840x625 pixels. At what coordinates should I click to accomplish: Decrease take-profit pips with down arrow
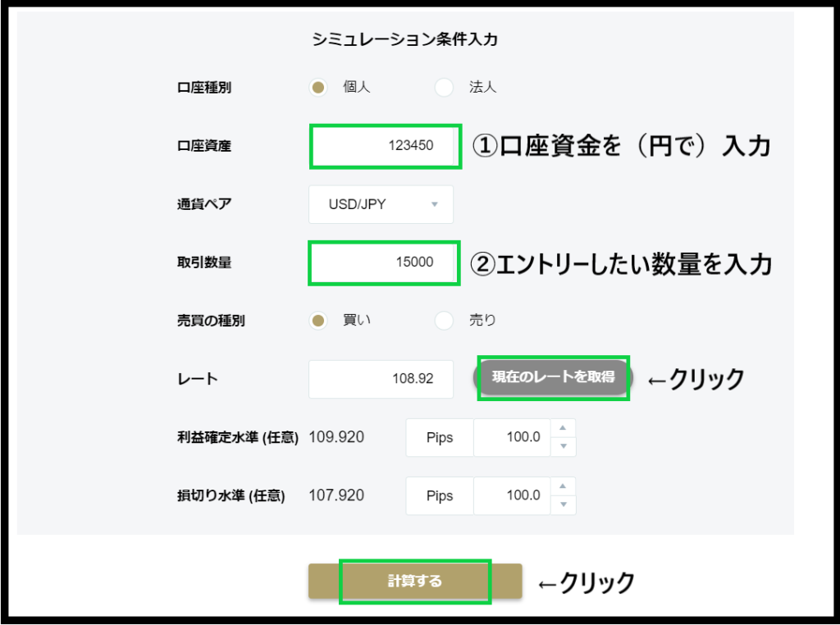coord(563,446)
